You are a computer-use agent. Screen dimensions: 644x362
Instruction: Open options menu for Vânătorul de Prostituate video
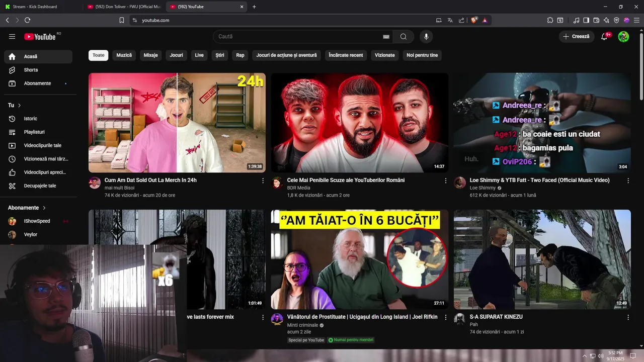click(445, 317)
